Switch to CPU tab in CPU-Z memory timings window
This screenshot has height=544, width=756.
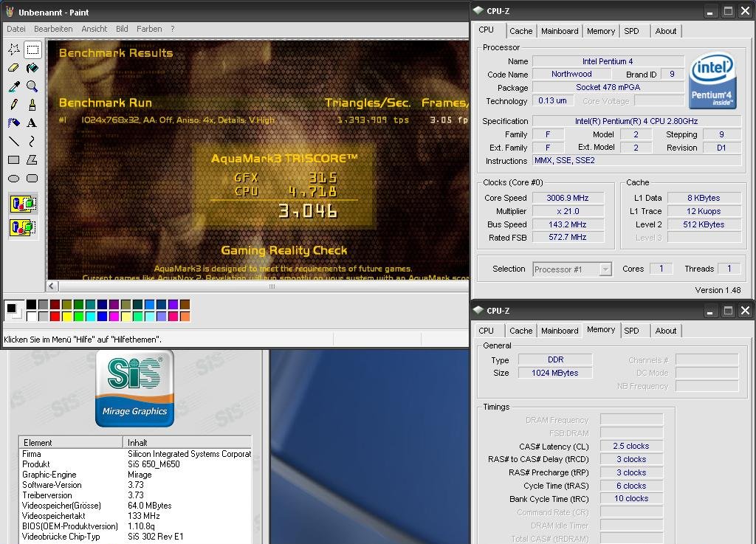click(x=486, y=331)
